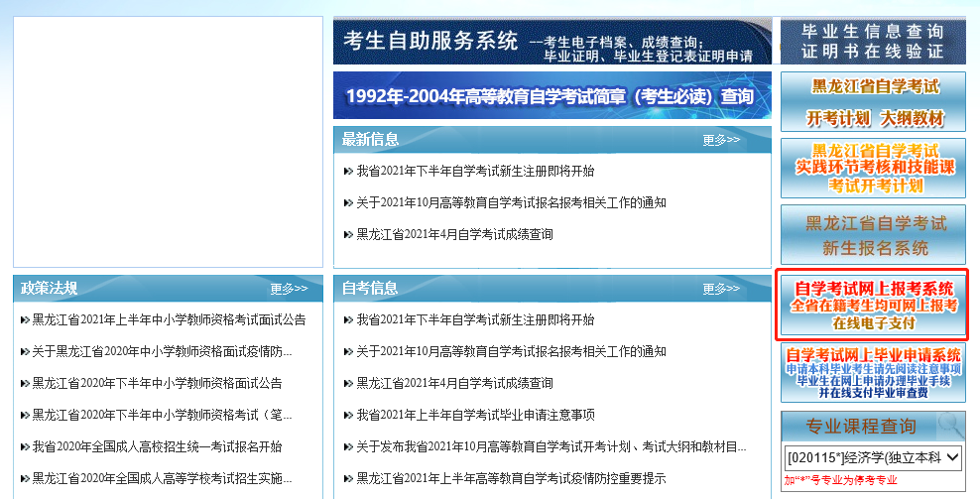Screen dimensions: 980x499
Task: Select the 政策法规 section title
Action: coord(50,289)
